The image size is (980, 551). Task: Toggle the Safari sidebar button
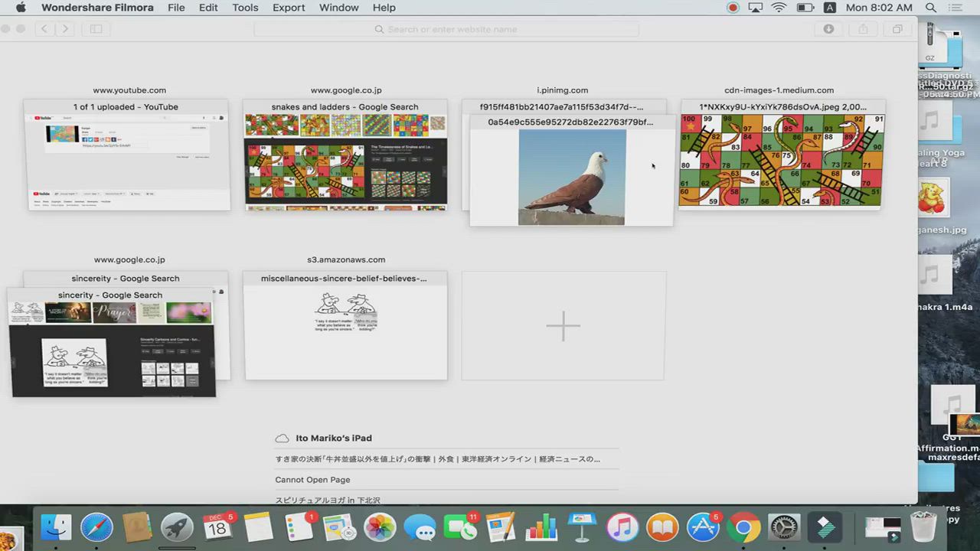point(96,29)
